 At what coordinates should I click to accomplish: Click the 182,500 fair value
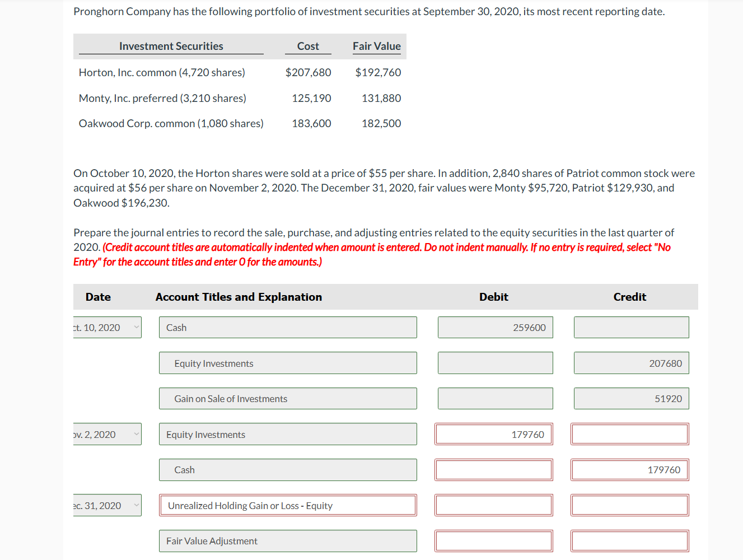[x=381, y=123]
